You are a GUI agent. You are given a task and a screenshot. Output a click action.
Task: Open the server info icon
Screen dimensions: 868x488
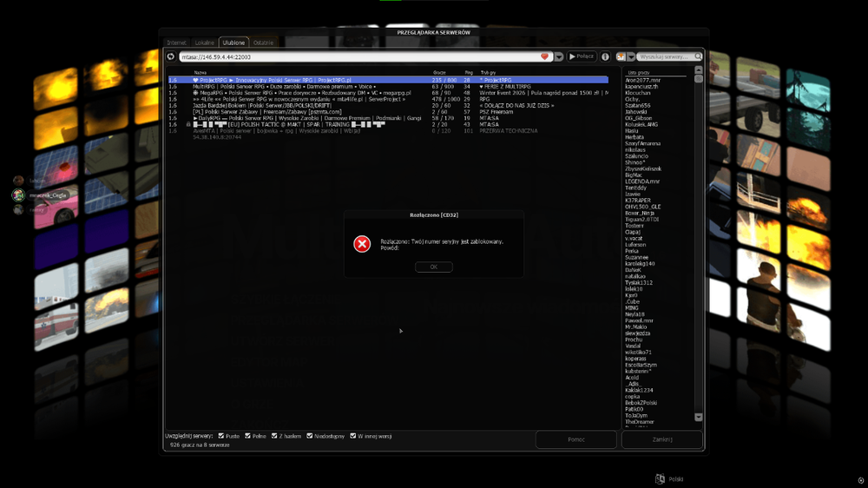point(605,56)
